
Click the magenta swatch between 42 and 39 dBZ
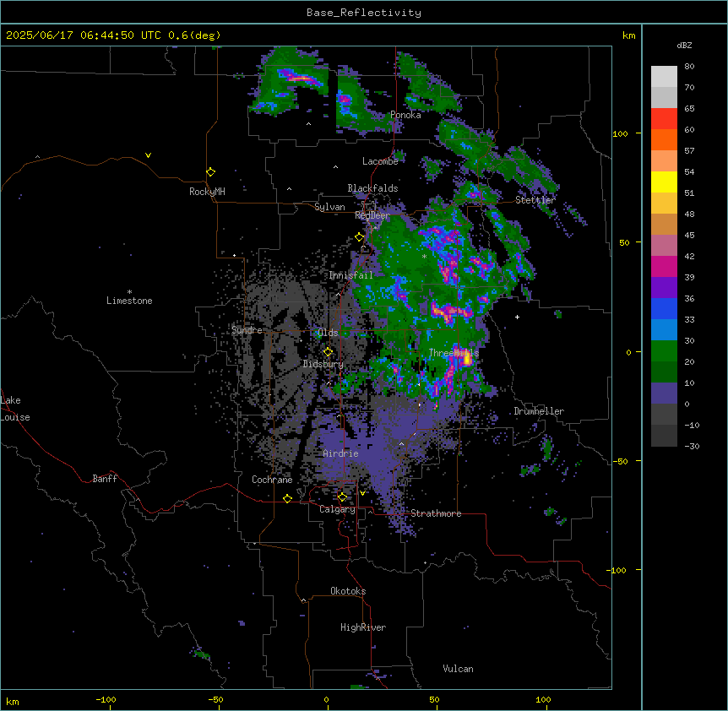point(664,266)
